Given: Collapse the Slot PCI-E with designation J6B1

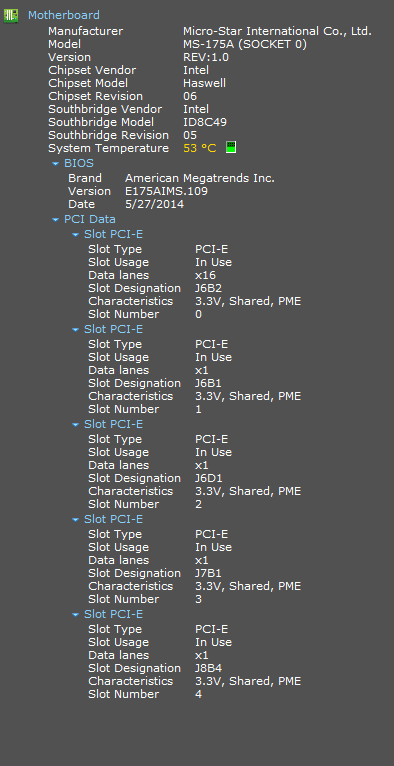Looking at the screenshot, I should [x=75, y=330].
